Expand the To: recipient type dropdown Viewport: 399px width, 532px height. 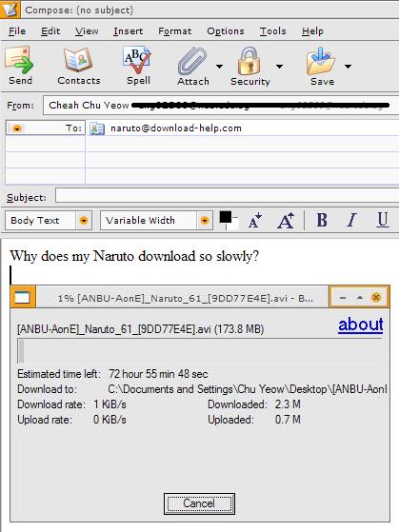(17, 128)
